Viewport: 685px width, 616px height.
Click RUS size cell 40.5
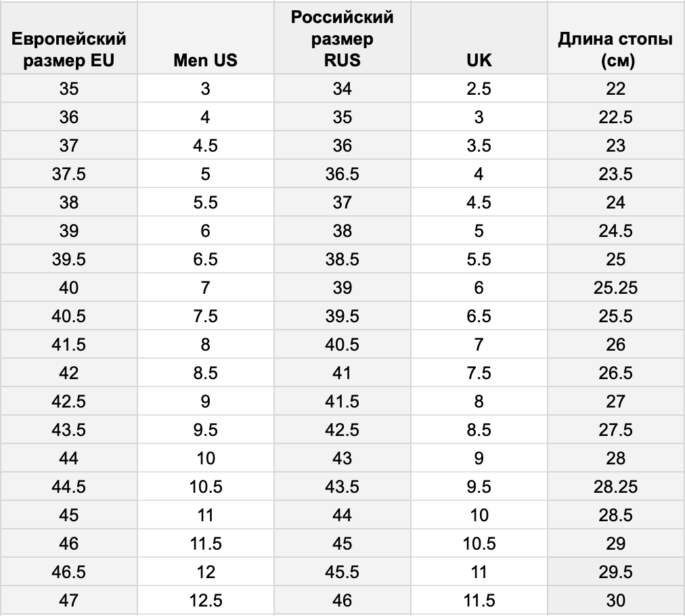click(x=342, y=345)
